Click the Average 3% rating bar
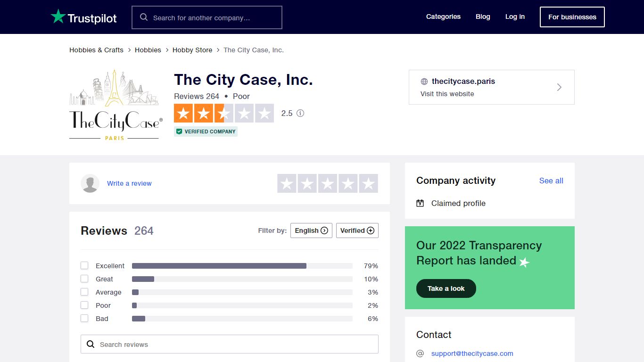This screenshot has width=644, height=362. tap(242, 292)
